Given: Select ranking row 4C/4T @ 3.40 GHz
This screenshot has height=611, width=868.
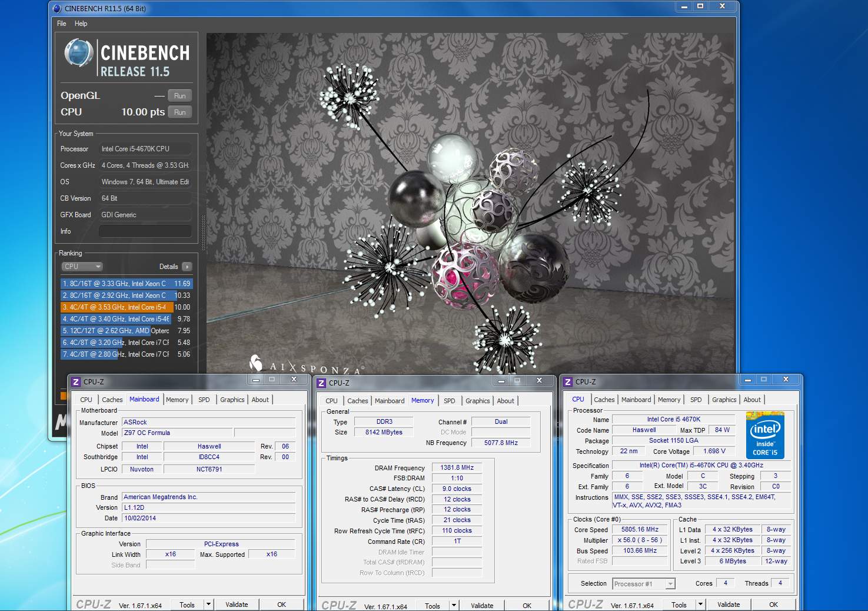Looking at the screenshot, I should click(127, 319).
